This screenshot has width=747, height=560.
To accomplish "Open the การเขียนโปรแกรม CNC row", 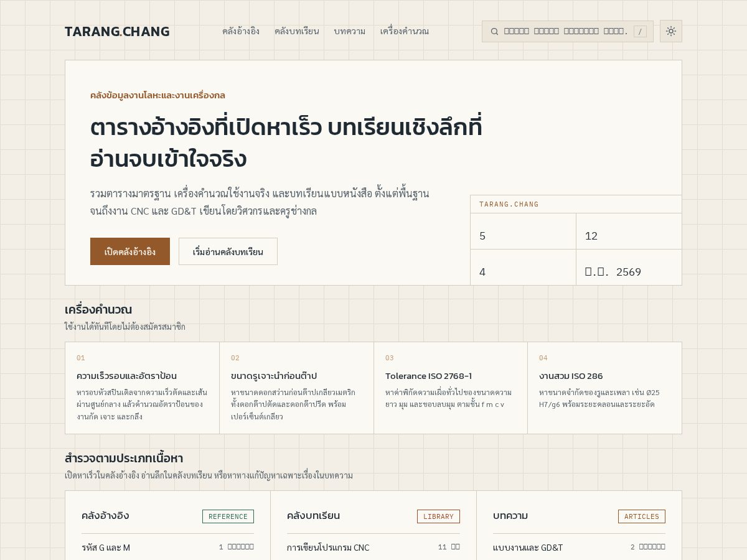I will [374, 548].
